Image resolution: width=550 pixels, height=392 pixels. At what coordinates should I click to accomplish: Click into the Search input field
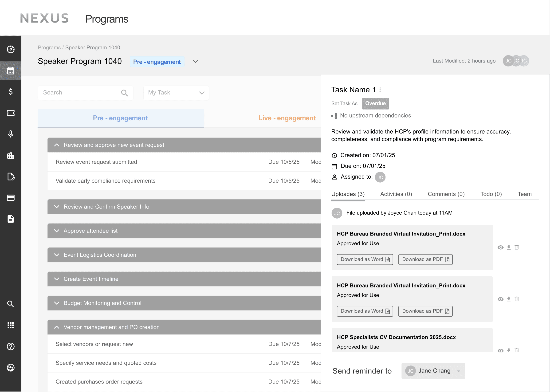click(81, 93)
